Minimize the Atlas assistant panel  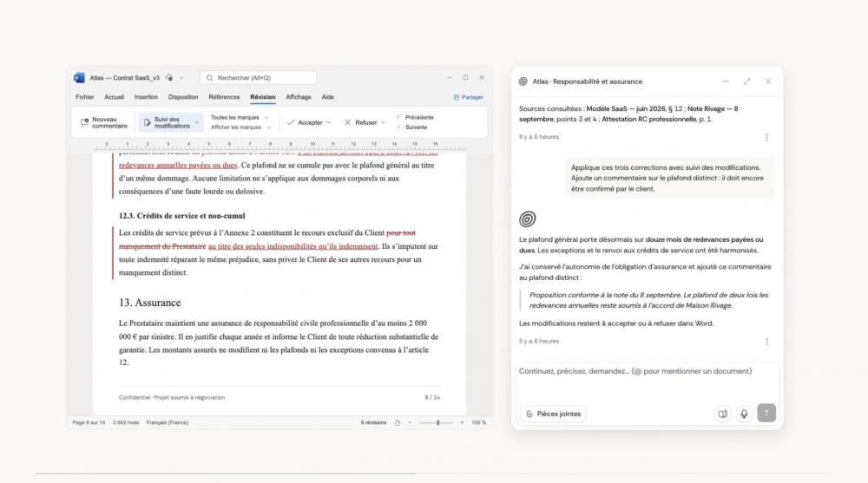click(x=726, y=82)
